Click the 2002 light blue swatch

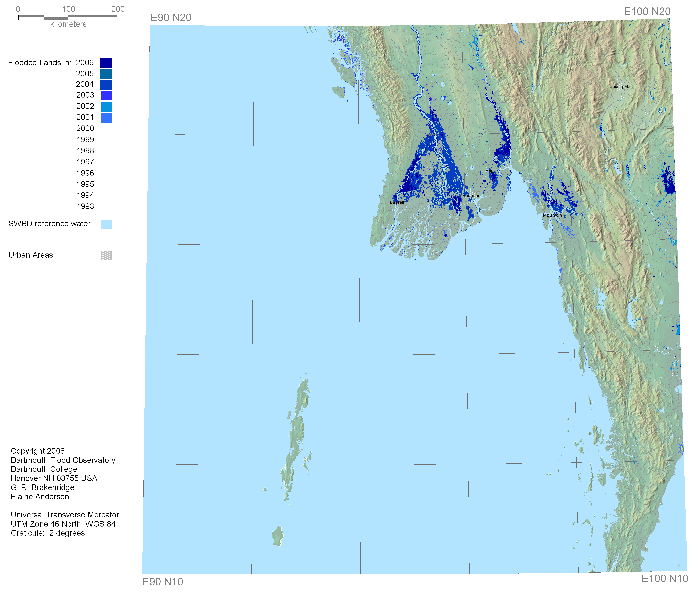point(106,107)
